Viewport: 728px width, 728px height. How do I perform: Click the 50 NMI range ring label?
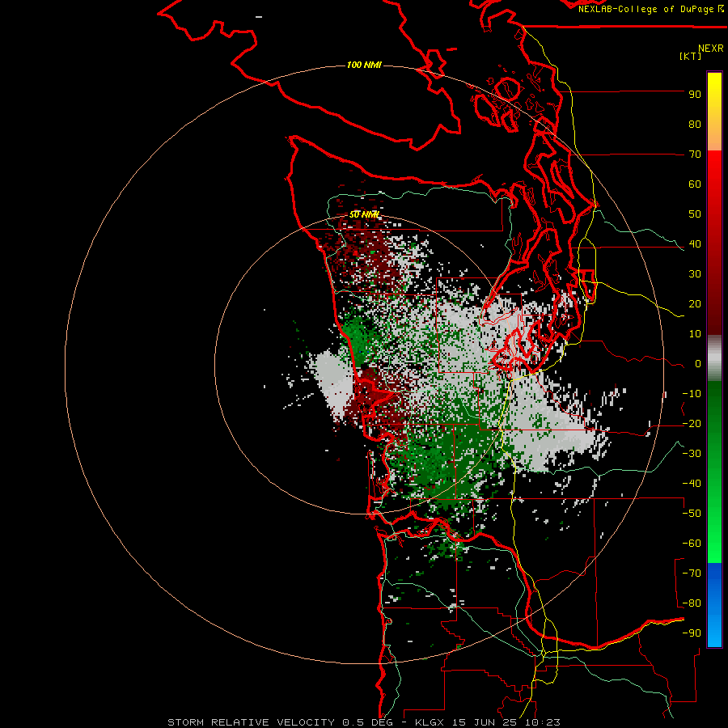pos(365,214)
